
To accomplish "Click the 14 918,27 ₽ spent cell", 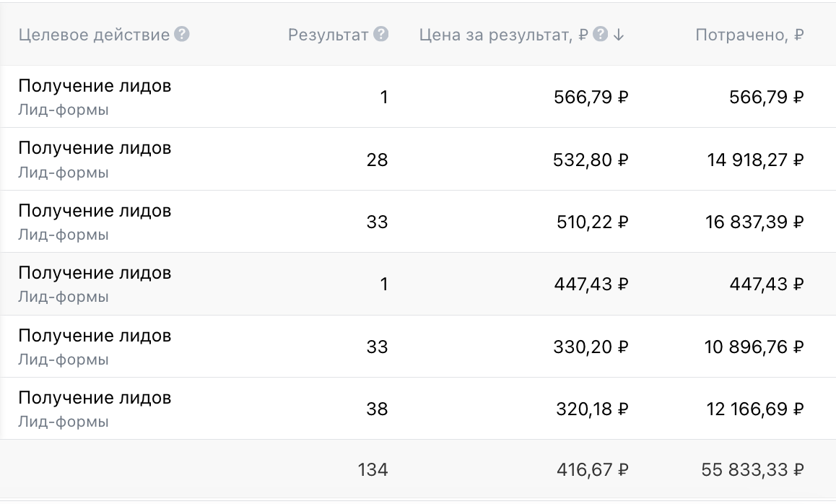I will click(x=754, y=159).
